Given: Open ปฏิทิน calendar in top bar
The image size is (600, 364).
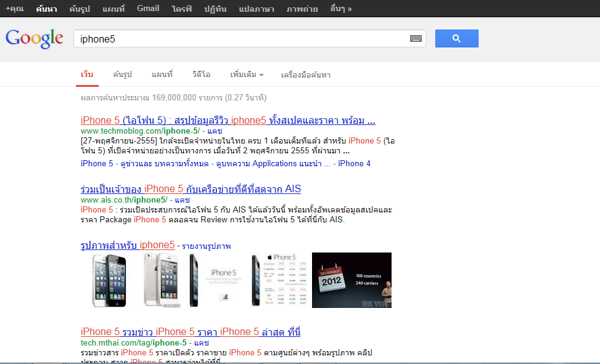Looking at the screenshot, I should [x=215, y=9].
